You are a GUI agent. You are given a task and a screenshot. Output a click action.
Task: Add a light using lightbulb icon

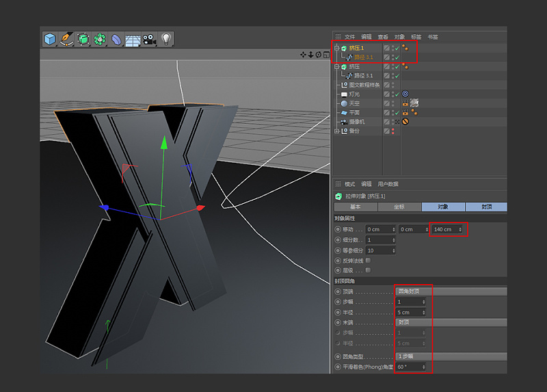click(165, 39)
